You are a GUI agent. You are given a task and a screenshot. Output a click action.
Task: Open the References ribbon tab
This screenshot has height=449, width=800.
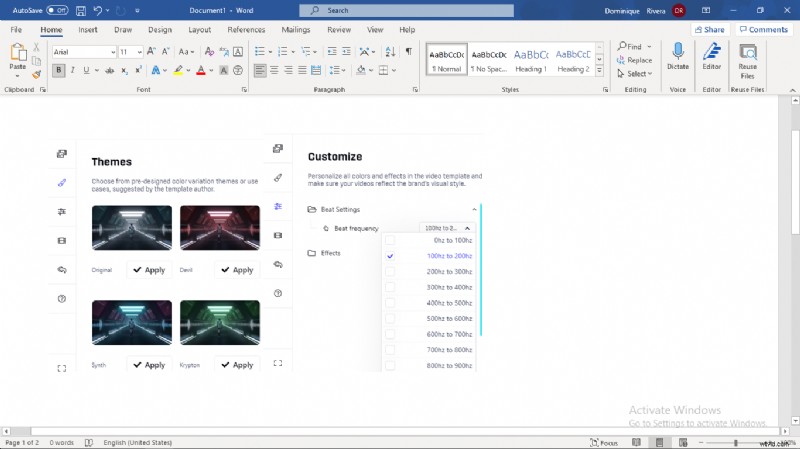(x=246, y=30)
